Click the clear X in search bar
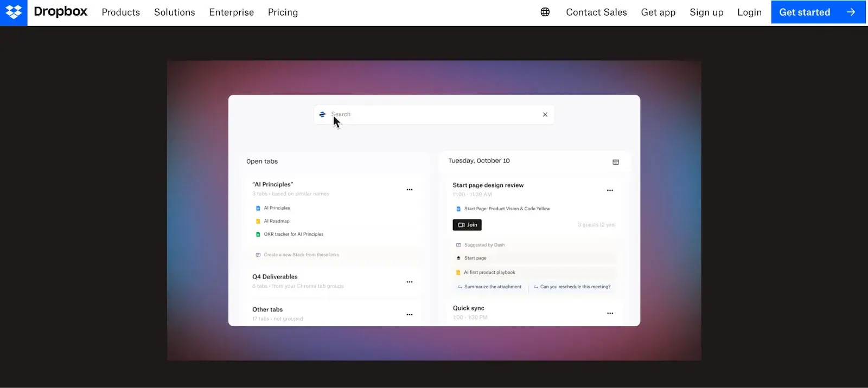Image resolution: width=868 pixels, height=388 pixels. coord(545,114)
